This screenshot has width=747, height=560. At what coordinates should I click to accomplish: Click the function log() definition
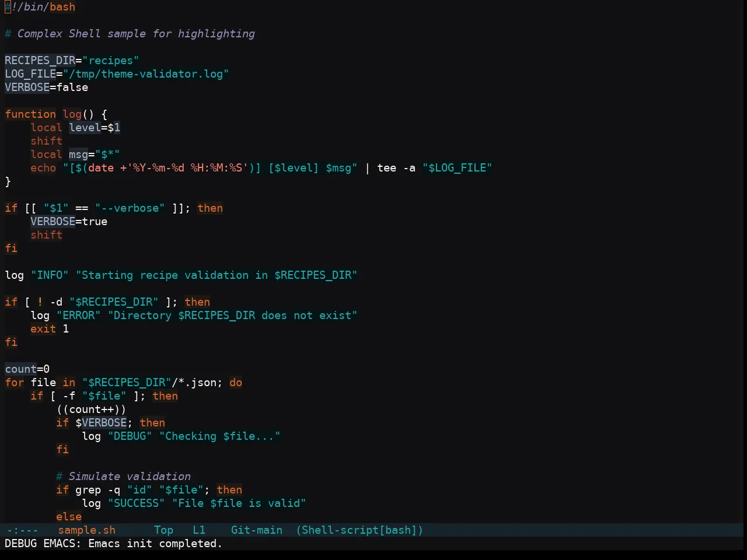click(56, 114)
